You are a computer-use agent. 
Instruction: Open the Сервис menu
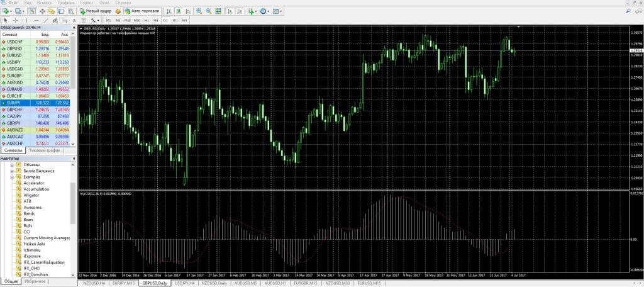click(86, 3)
